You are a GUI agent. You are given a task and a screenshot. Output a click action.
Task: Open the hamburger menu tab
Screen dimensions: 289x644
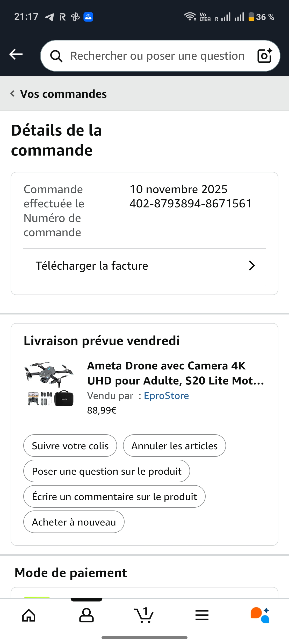point(202,615)
